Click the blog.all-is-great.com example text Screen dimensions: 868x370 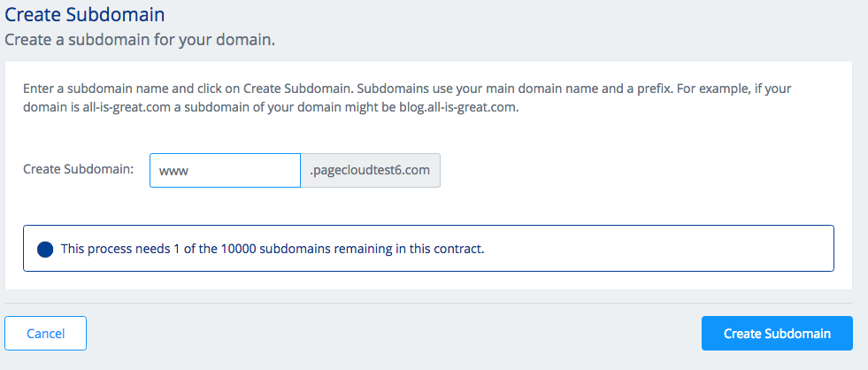(x=462, y=107)
